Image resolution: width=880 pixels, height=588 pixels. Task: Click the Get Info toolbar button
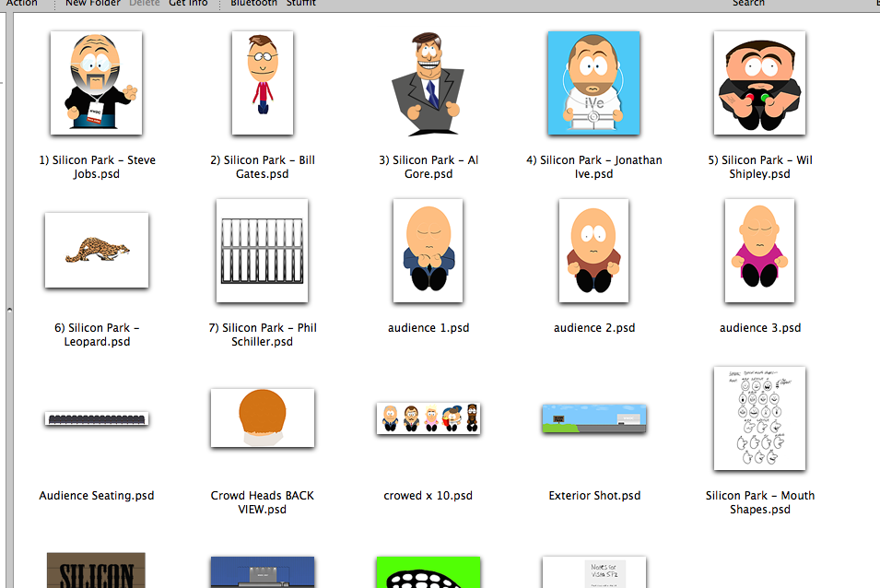tap(188, 4)
